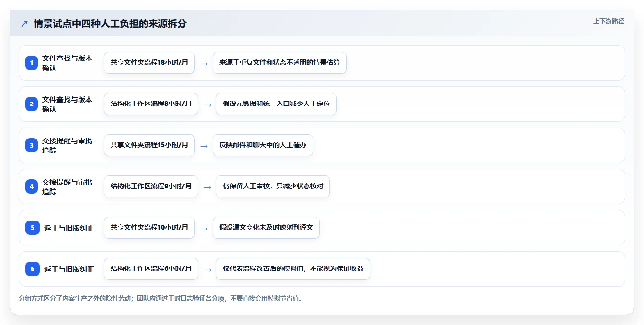Viewport: 644px width, 325px height.
Task: Select step badge number 2
Action: [32, 104]
